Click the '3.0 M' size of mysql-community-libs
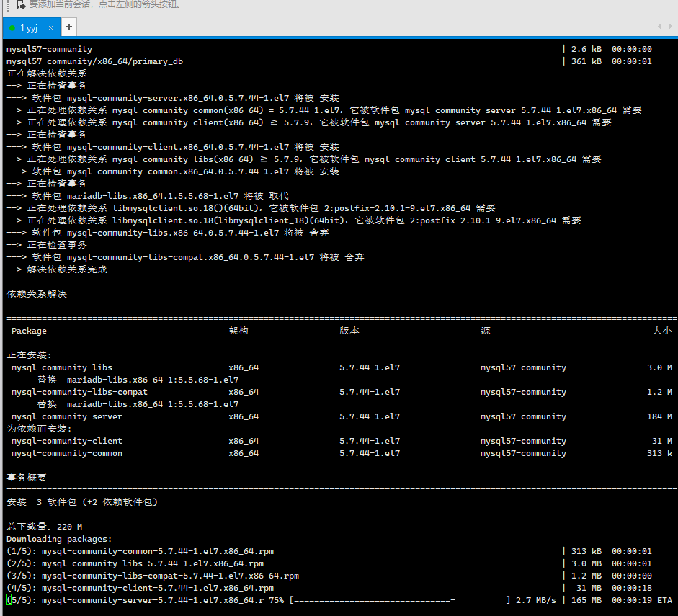Viewport: 678px width, 616px height. [x=659, y=368]
